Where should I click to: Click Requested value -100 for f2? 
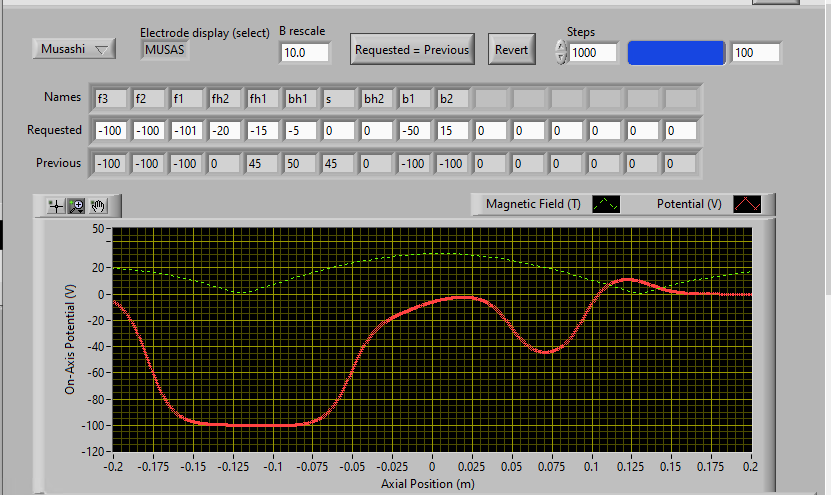pos(149,130)
